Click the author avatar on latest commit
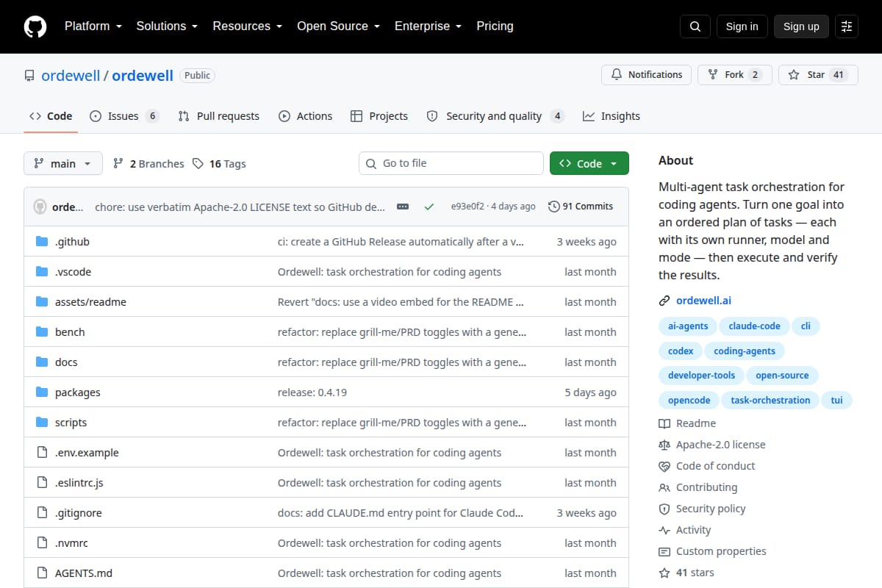Image resolution: width=882 pixels, height=588 pixels. [x=40, y=207]
